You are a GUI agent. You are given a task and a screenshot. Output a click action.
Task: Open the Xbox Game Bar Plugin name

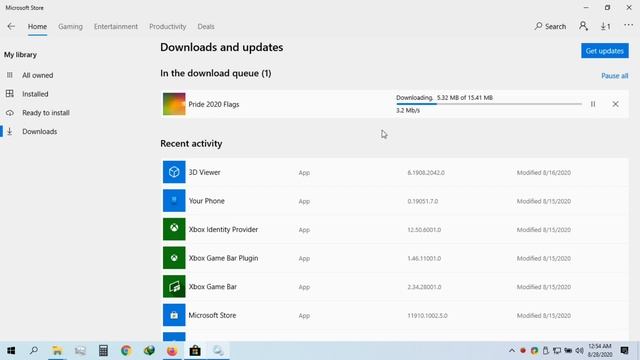pos(223,258)
